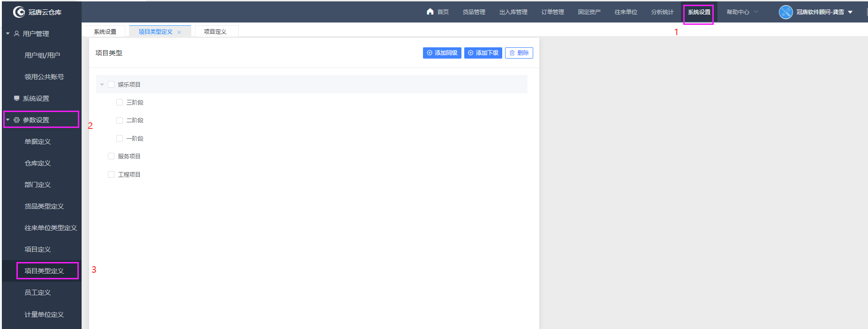The width and height of the screenshot is (868, 329).
Task: Open 用户组/用户 in sidebar
Action: coord(42,55)
